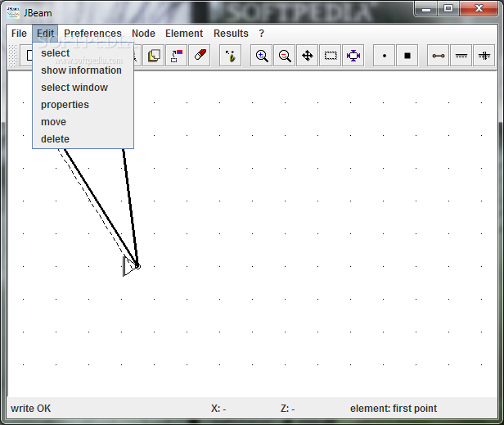The height and width of the screenshot is (425, 504).
Task: Select the eraser delete tool
Action: (200, 56)
